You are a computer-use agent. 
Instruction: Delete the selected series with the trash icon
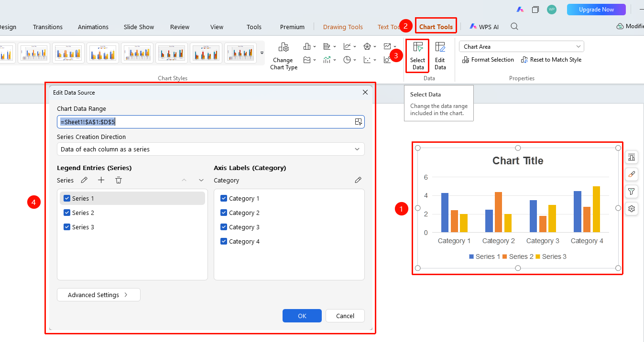(119, 180)
